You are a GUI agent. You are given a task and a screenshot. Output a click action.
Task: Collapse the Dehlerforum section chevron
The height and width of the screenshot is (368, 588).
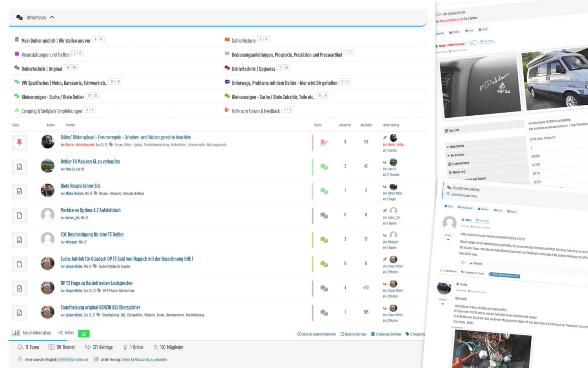pyautogui.click(x=52, y=17)
